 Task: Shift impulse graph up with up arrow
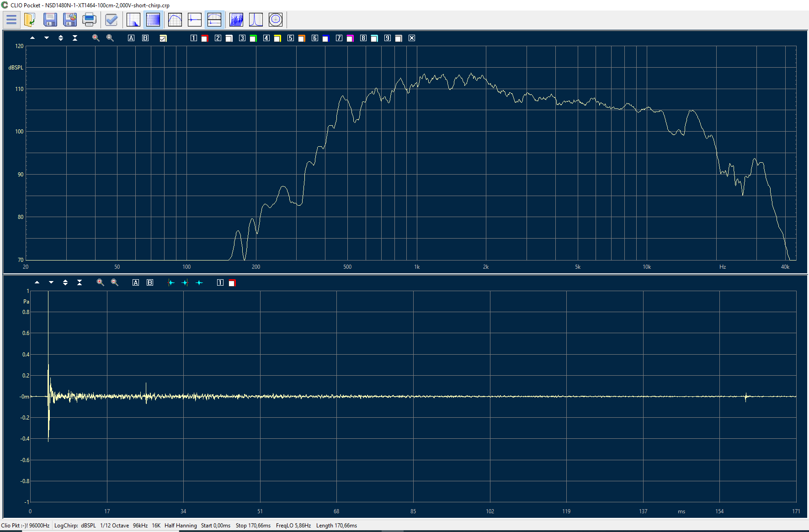[37, 282]
